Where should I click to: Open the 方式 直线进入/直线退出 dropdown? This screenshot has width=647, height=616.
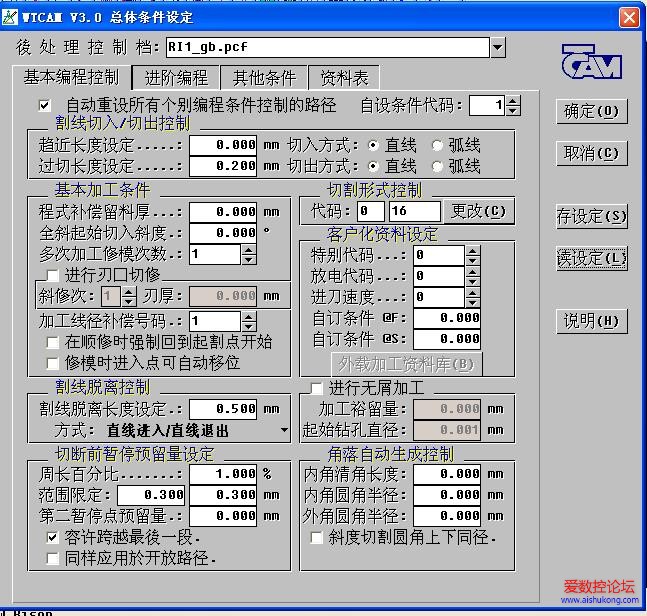click(x=284, y=430)
